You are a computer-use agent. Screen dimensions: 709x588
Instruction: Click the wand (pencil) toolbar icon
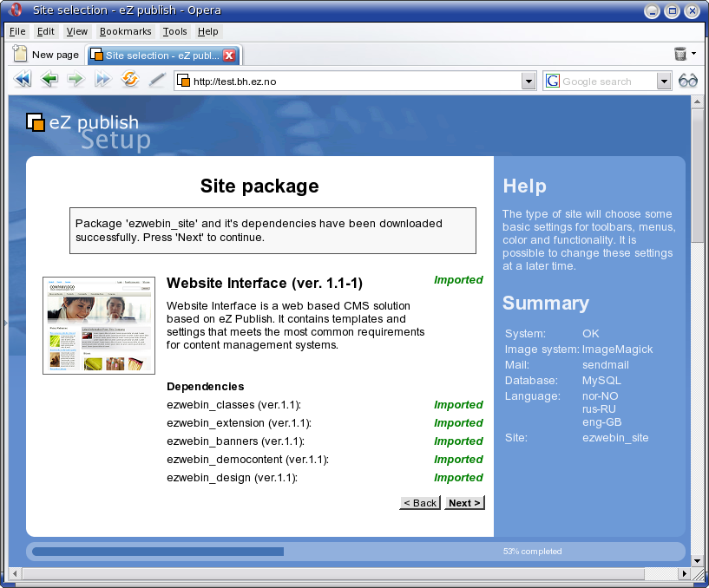pyautogui.click(x=157, y=80)
